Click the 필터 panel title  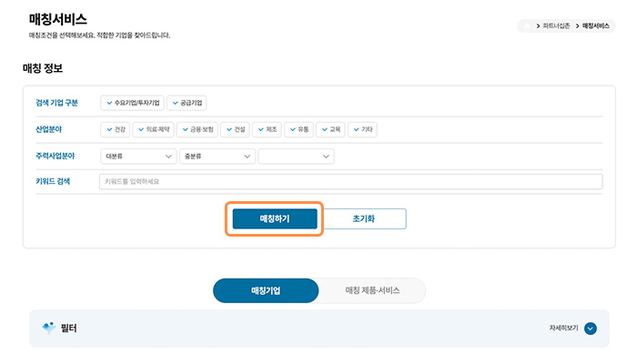point(68,328)
